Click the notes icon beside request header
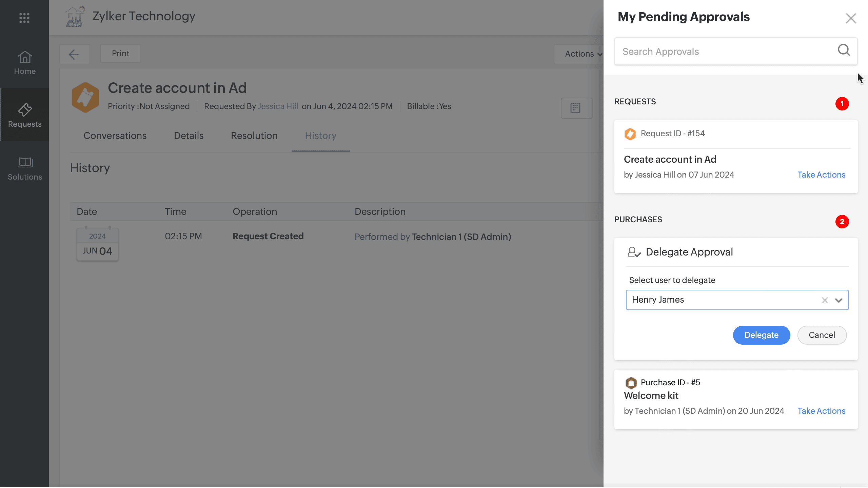The height and width of the screenshot is (488, 868). (x=576, y=108)
